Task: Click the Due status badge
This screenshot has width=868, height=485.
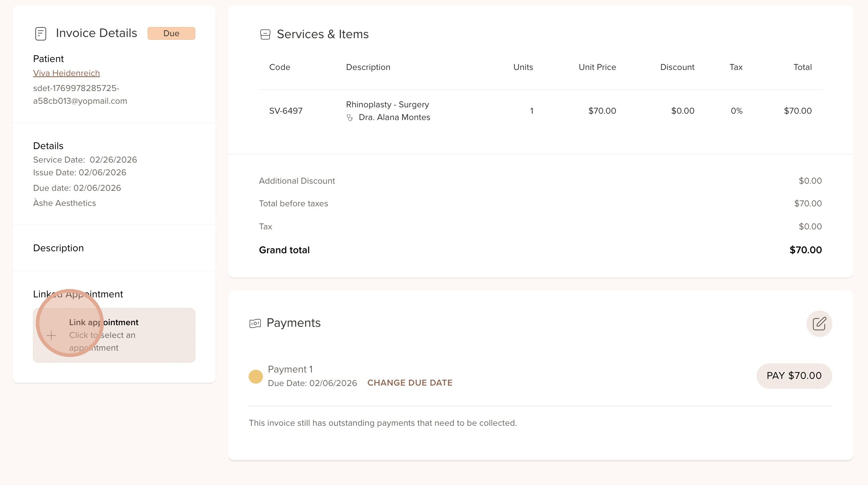Action: pyautogui.click(x=171, y=33)
